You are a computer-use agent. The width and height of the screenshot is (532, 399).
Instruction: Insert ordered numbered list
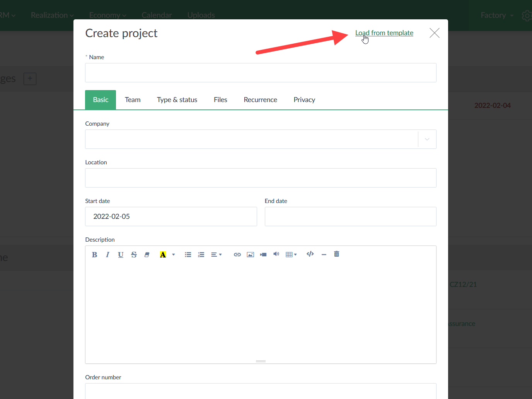[201, 254]
